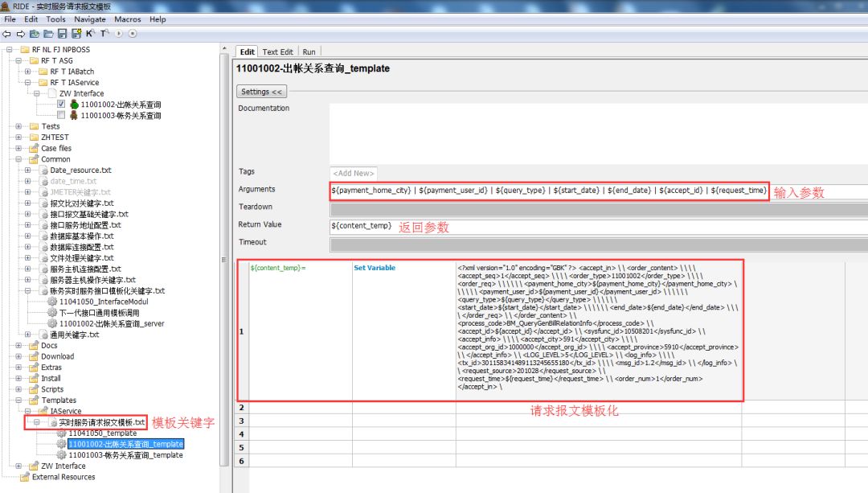This screenshot has height=493, width=868.
Task: Uncheck the 11001002-出帐关系查询 test checkbox
Action: (61, 104)
